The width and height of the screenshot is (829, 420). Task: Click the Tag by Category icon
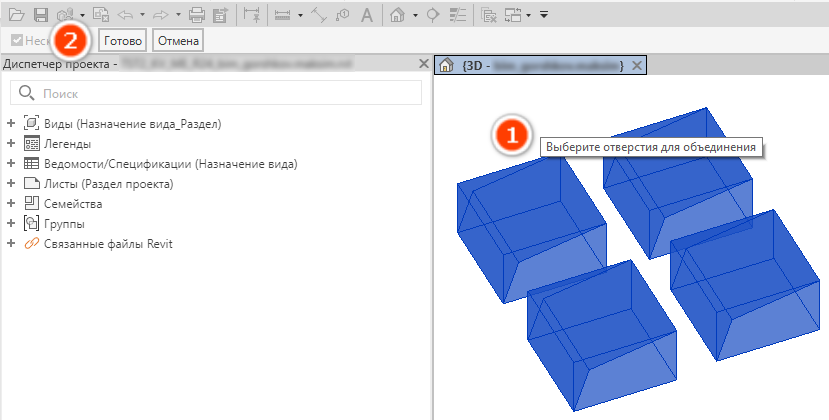(x=343, y=15)
